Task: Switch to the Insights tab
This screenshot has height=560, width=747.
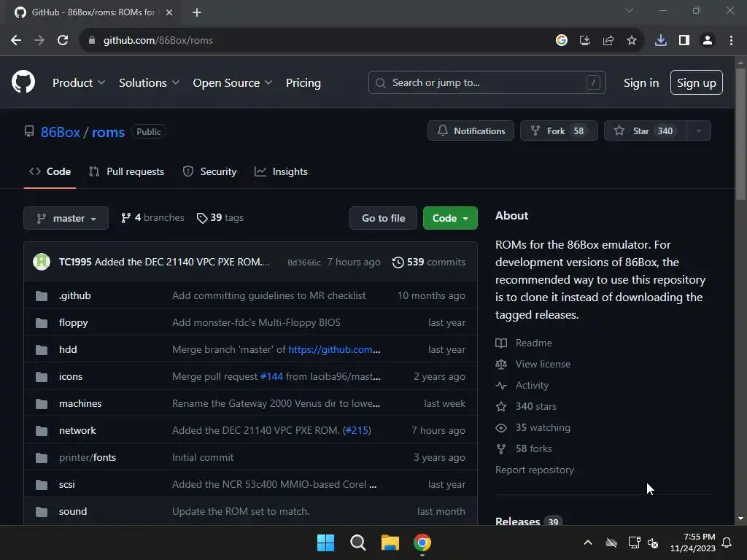Action: coord(281,171)
